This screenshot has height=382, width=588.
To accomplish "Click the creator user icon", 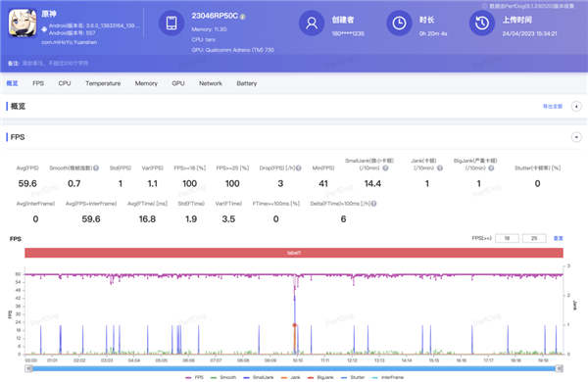I will tap(312, 23).
